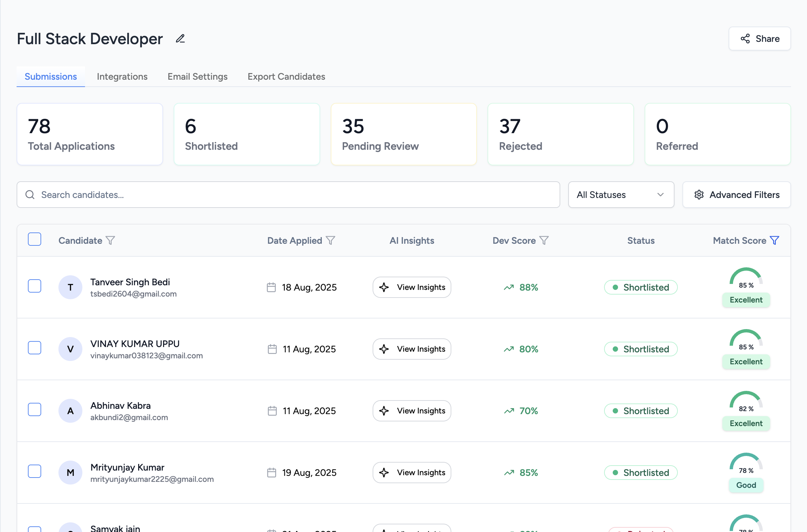Expand Shortlisted status for Mrityunjay Kumar

(x=640, y=473)
